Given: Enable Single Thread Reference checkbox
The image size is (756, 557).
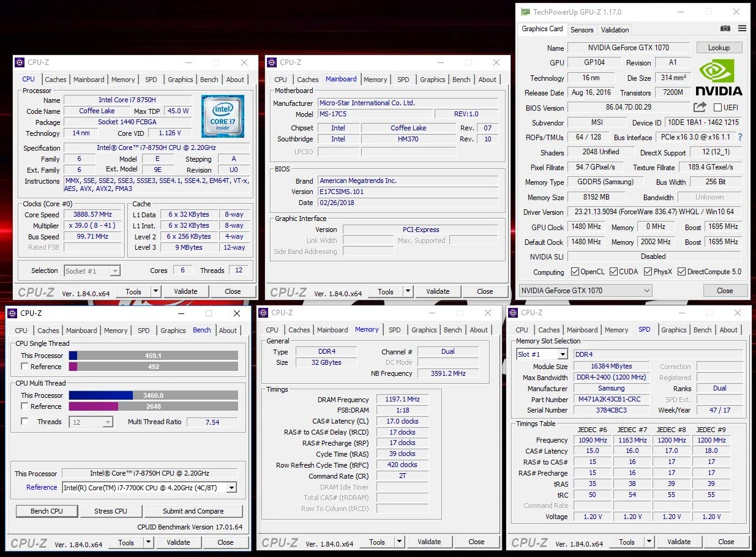Looking at the screenshot, I should pos(24,367).
